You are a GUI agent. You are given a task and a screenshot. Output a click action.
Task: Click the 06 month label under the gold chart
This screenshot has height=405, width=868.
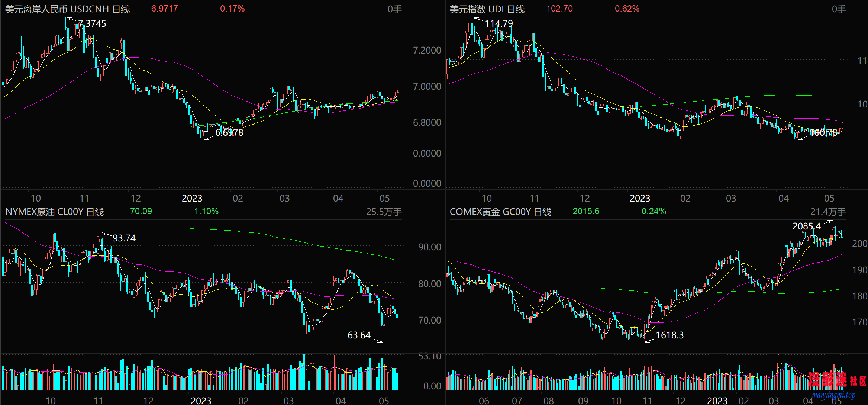coord(484,401)
